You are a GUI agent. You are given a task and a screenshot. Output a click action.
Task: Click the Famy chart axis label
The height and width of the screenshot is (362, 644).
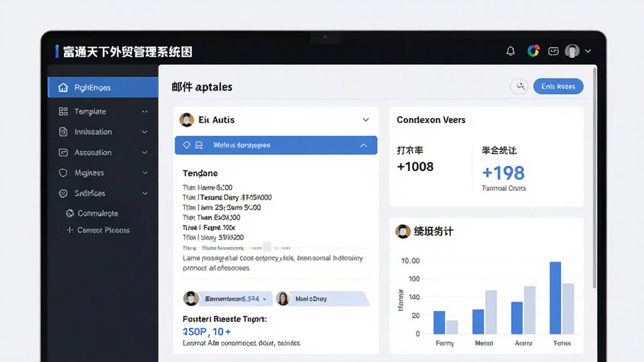coord(445,343)
